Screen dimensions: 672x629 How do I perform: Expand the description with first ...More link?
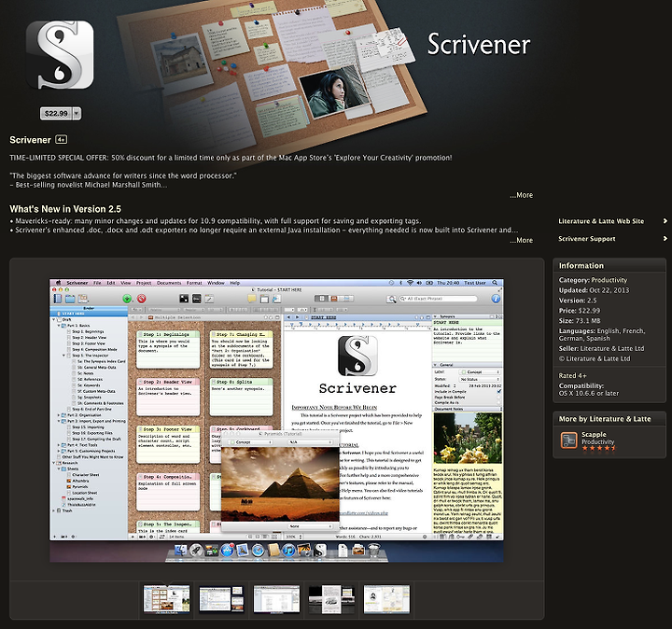(521, 195)
